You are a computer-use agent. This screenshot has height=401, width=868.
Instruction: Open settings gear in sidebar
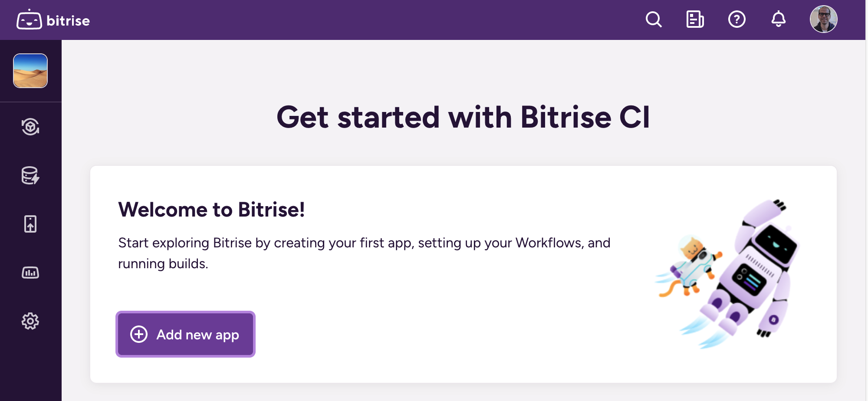tap(30, 321)
